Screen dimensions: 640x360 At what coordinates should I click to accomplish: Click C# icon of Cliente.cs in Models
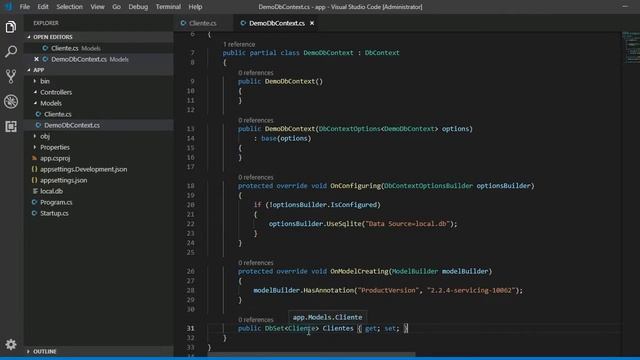click(x=38, y=114)
